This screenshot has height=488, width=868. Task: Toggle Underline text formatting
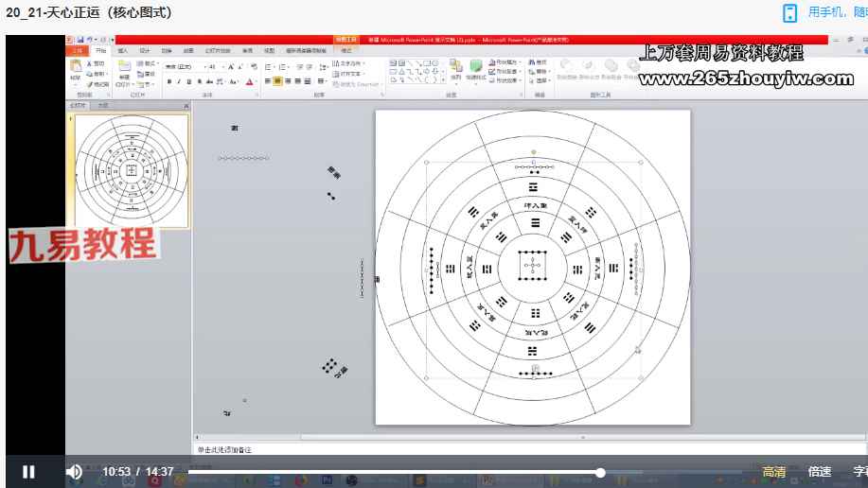tap(187, 82)
